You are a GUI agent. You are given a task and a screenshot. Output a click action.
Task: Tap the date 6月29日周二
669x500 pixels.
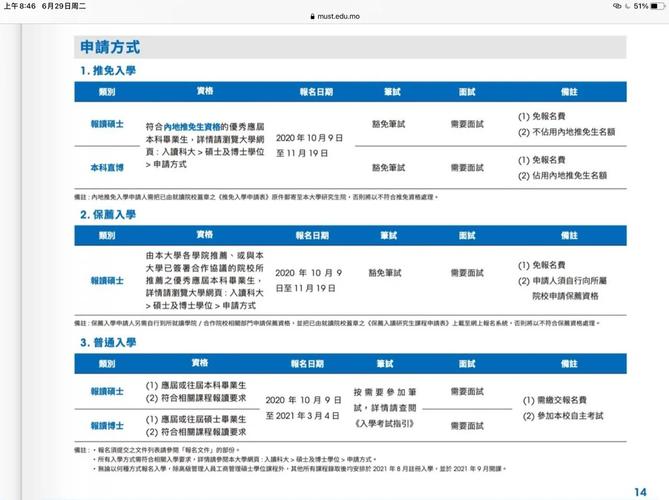tap(64, 6)
